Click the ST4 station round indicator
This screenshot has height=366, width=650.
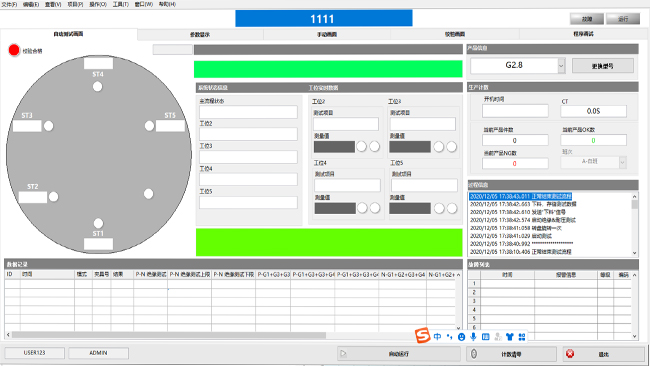tap(97, 87)
